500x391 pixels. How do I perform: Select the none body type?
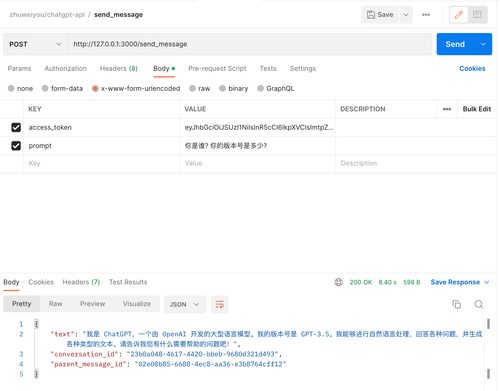(20, 88)
